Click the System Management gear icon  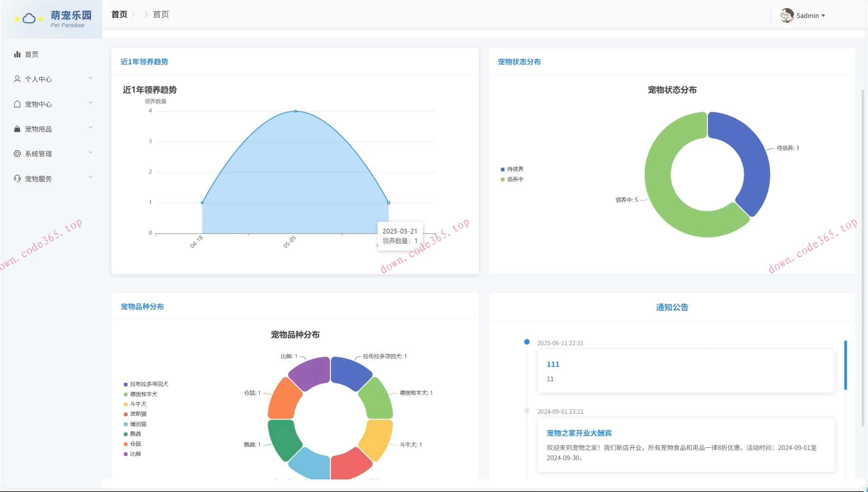click(17, 154)
